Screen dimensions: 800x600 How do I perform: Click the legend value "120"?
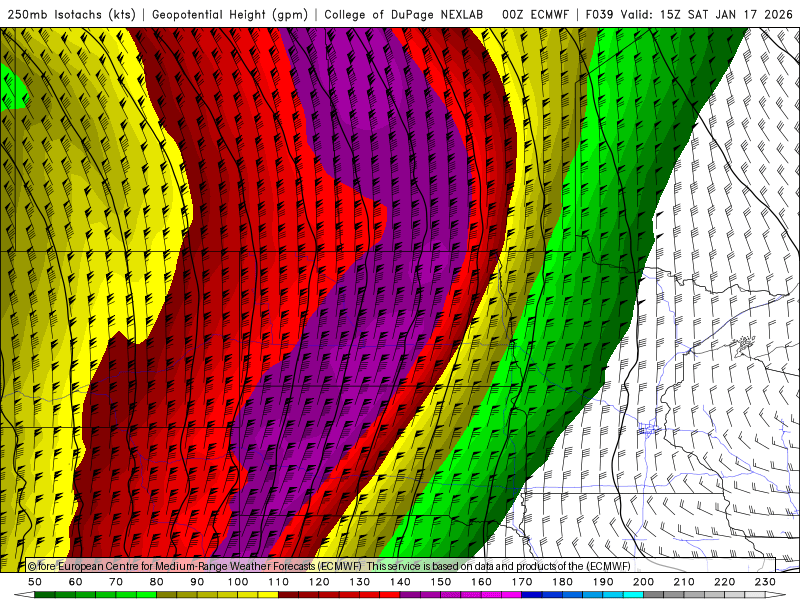pyautogui.click(x=319, y=582)
